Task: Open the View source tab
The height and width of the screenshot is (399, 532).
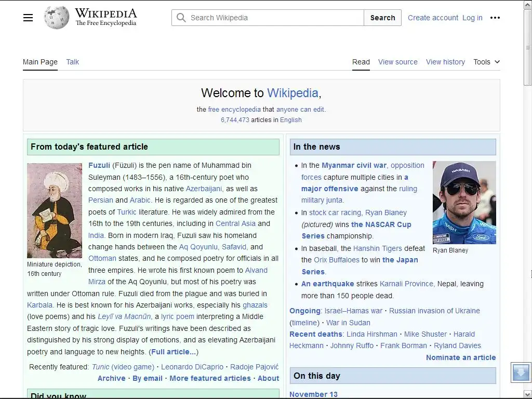Action: (397, 62)
